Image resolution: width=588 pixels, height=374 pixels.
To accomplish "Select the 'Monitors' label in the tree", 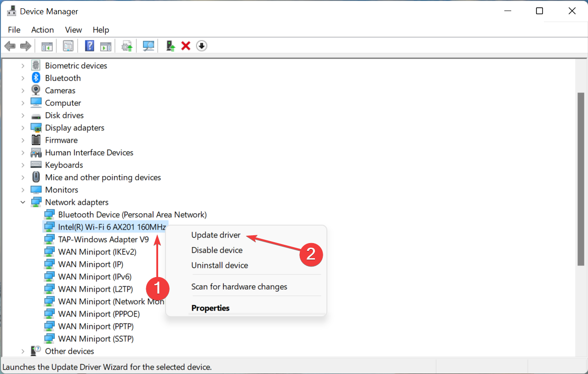I will click(x=62, y=190).
